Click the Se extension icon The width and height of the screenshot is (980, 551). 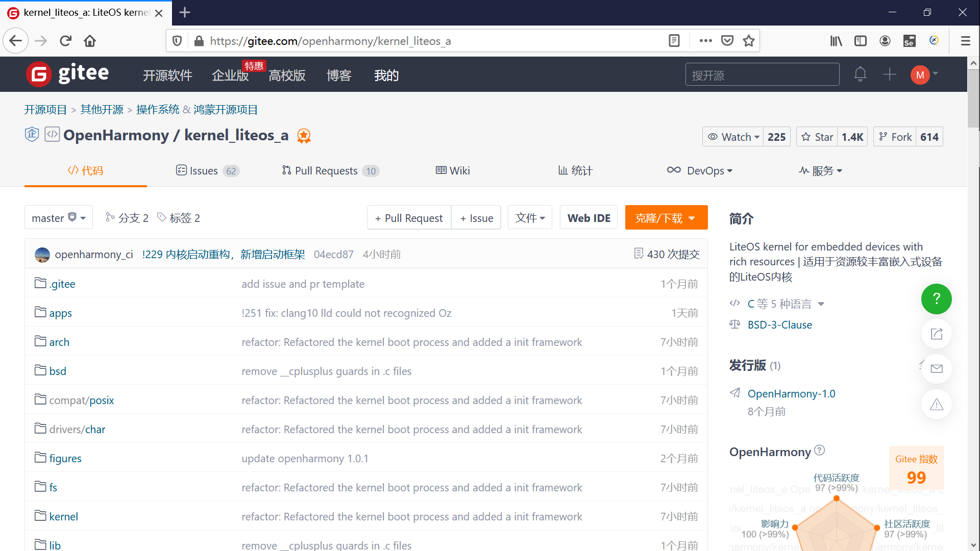click(909, 41)
